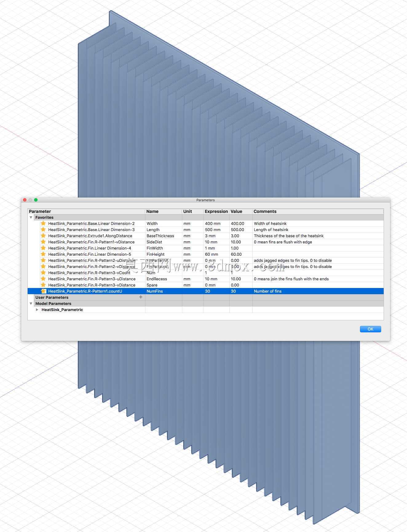407x532 pixels.
Task: Click the Unit column header
Action: coord(193,211)
